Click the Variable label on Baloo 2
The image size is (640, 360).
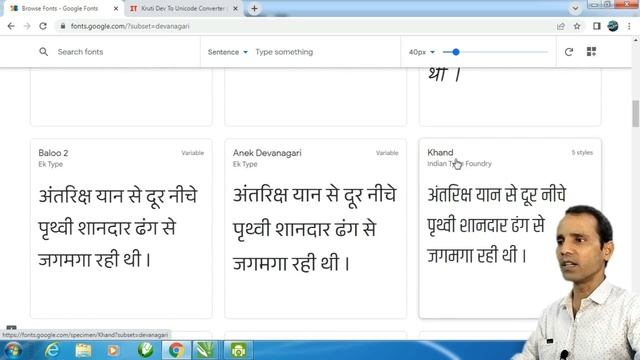pos(193,153)
